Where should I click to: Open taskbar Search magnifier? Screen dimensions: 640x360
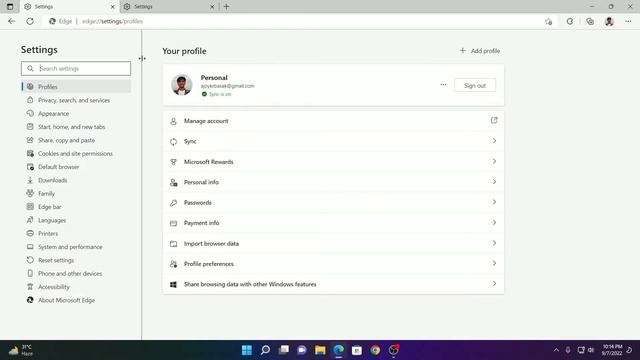point(265,350)
